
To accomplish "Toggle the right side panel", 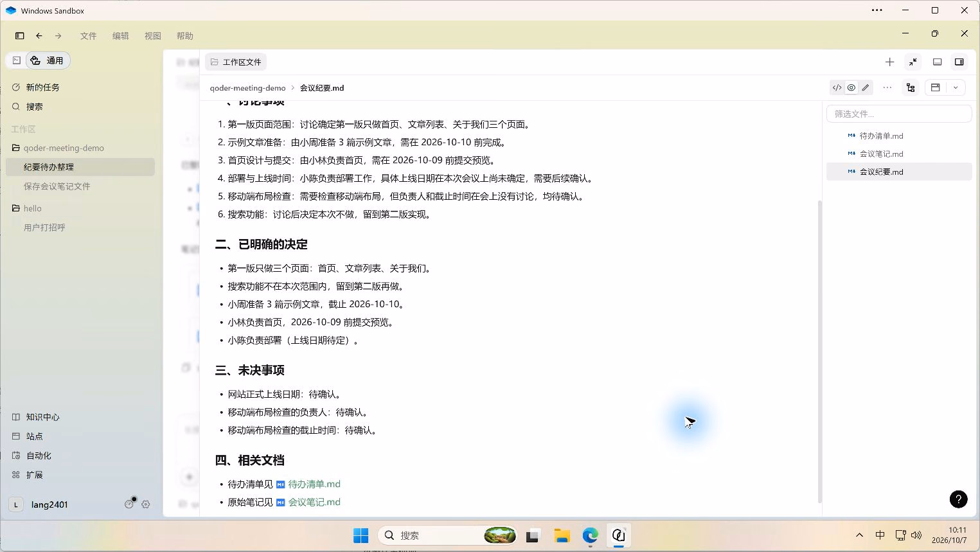I will click(959, 62).
